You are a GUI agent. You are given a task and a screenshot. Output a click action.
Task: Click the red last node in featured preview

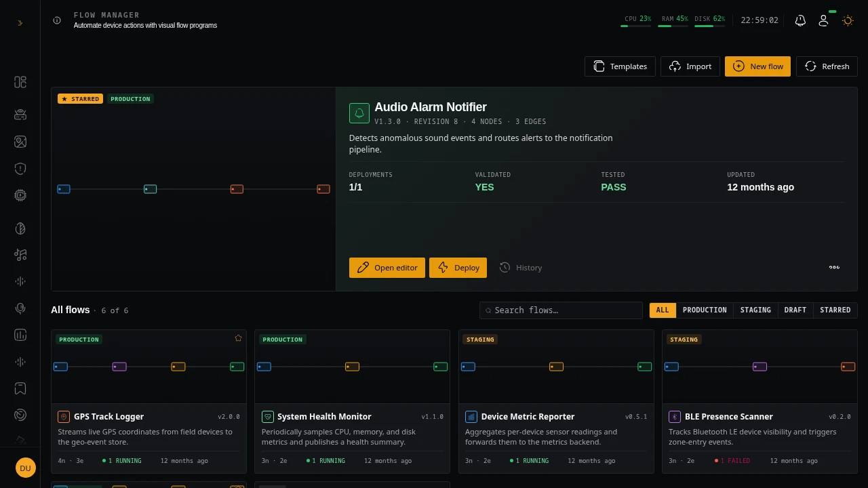323,189
